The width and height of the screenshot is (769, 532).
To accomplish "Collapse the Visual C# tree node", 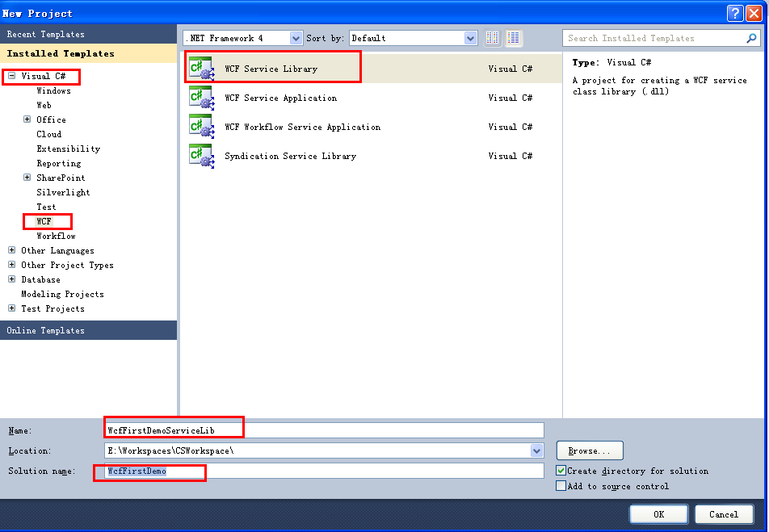I will point(12,76).
